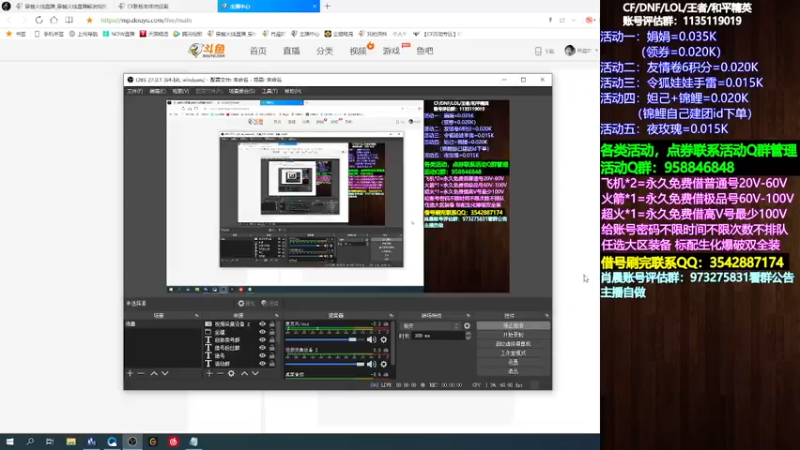Open the OBS Tools (工具) menu
Screen dimensions: 800x450
pyautogui.click(x=269, y=91)
